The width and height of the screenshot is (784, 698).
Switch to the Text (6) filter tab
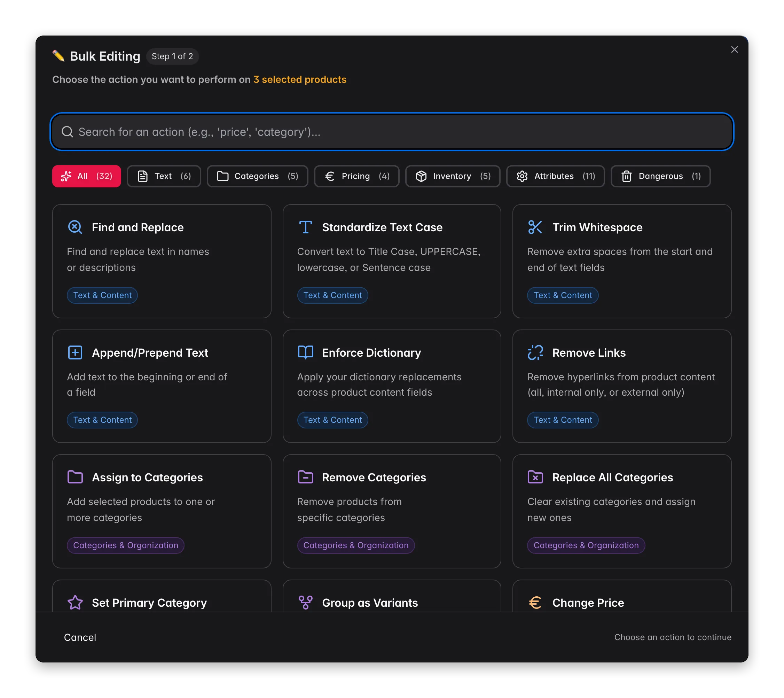(x=164, y=176)
